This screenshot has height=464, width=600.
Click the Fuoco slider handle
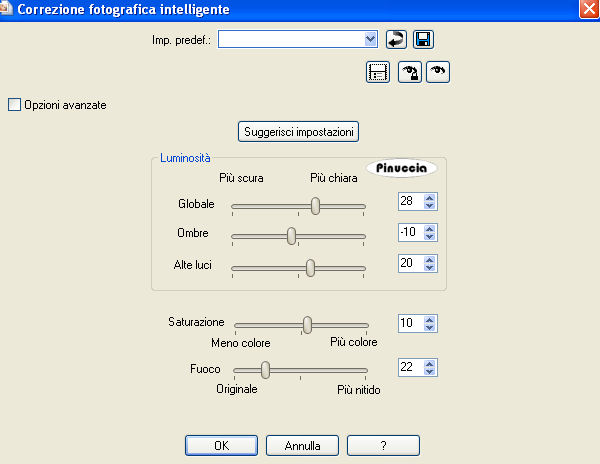(266, 368)
